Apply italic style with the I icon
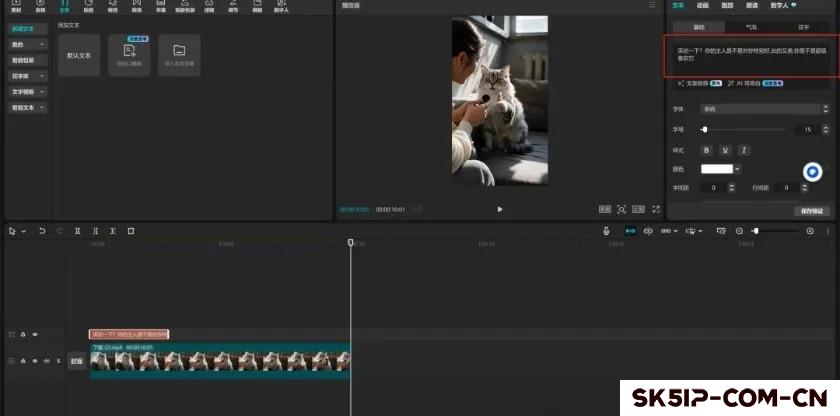Image resolution: width=840 pixels, height=416 pixels. coord(744,150)
